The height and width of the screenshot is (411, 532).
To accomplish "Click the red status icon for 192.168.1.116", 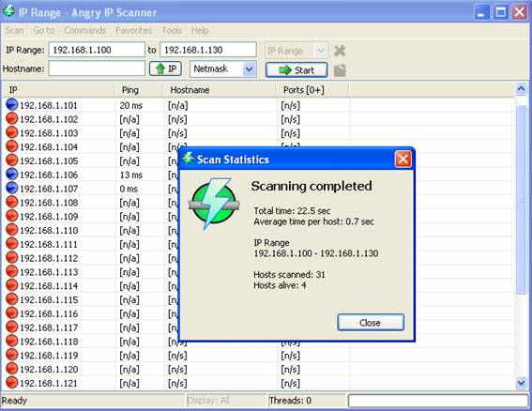I will pos(12,312).
